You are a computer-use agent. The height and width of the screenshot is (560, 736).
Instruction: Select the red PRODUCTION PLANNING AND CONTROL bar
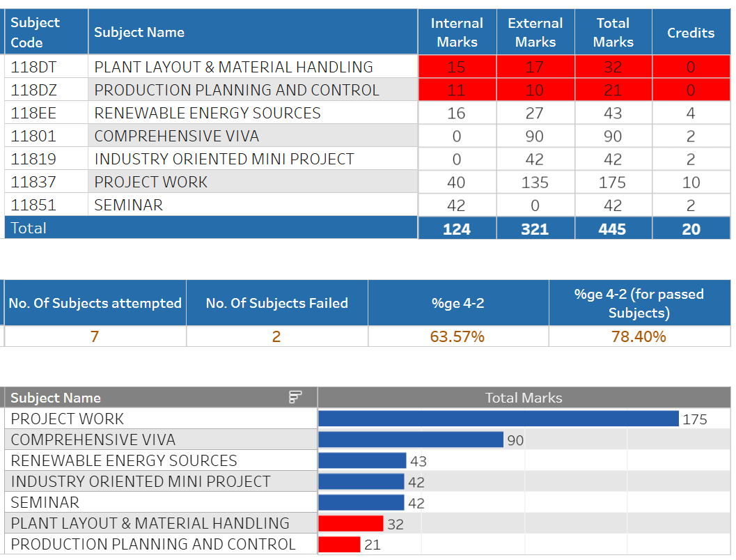pyautogui.click(x=339, y=544)
